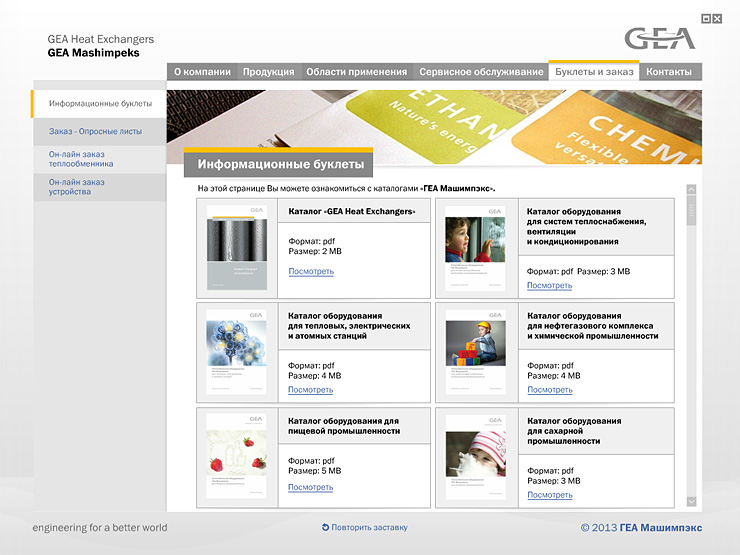Click the window restore icon at top right
The width and height of the screenshot is (740, 555).
pos(705,18)
